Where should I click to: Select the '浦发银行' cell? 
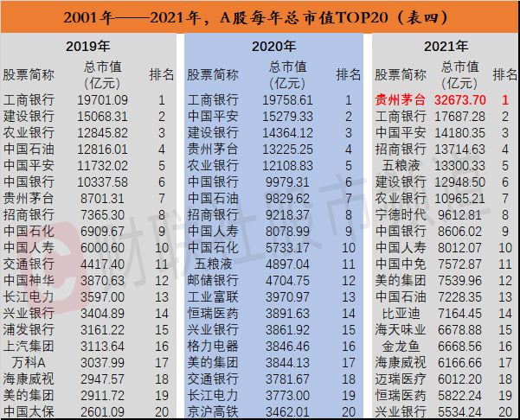29,329
